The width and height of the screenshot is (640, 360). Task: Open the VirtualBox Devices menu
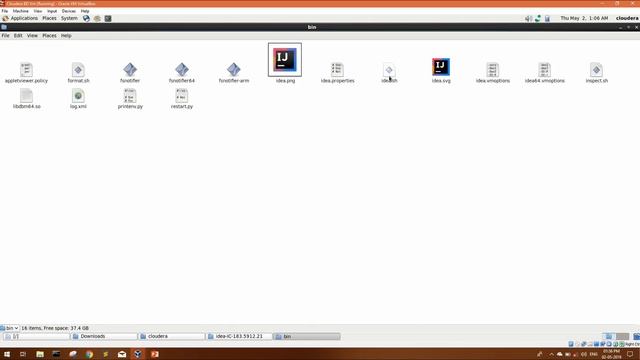click(x=69, y=11)
